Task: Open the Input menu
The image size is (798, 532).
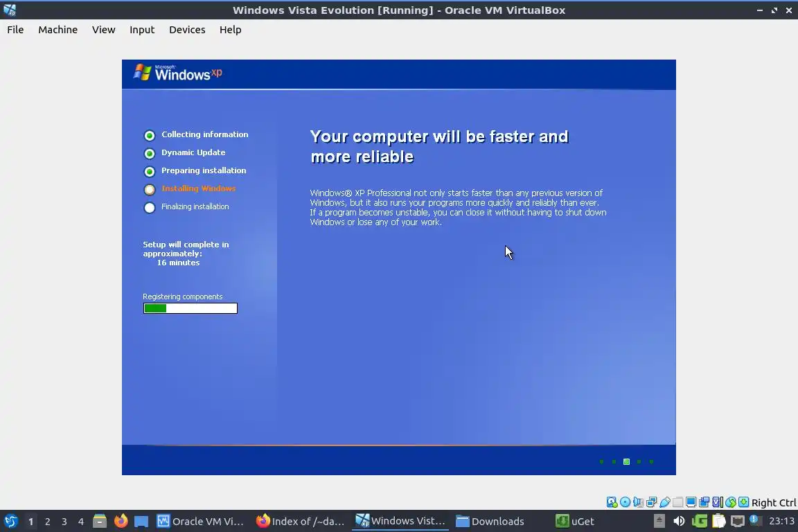Action: 141,30
